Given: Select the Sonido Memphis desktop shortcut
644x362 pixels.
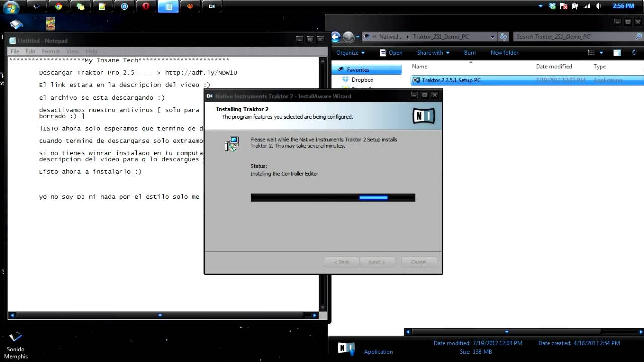Looking at the screenshot, I should pos(16,346).
